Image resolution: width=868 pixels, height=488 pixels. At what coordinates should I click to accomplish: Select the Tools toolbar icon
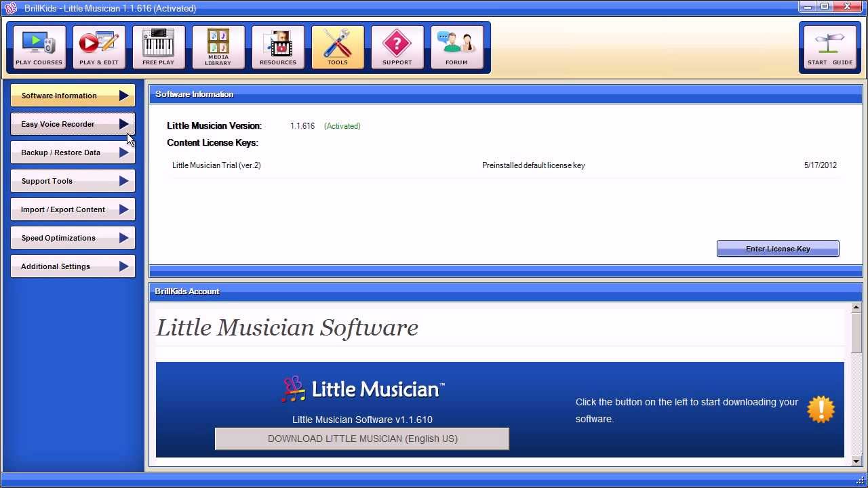pyautogui.click(x=338, y=47)
